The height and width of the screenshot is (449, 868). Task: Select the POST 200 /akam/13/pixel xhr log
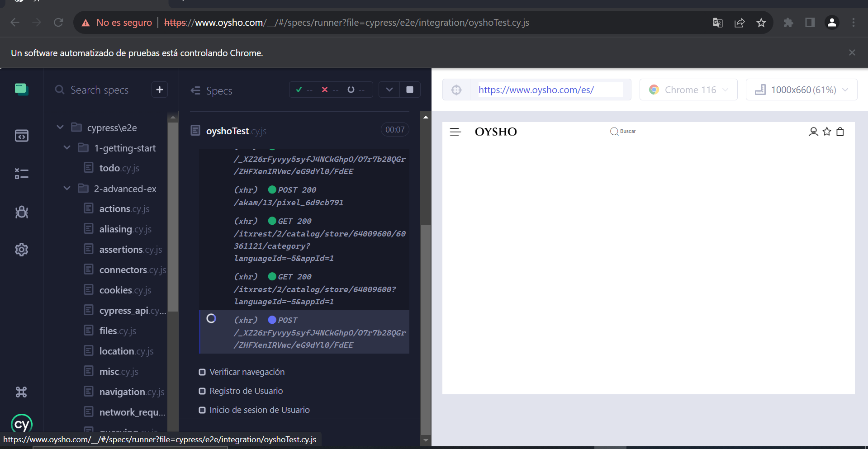tap(304, 196)
